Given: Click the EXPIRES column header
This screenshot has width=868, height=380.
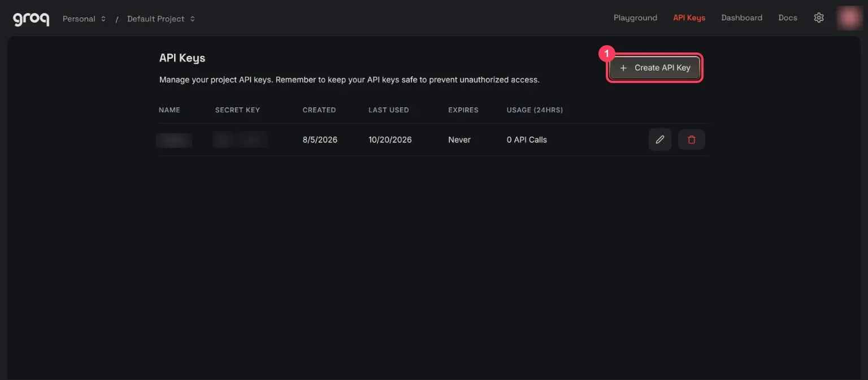Looking at the screenshot, I should (463, 110).
